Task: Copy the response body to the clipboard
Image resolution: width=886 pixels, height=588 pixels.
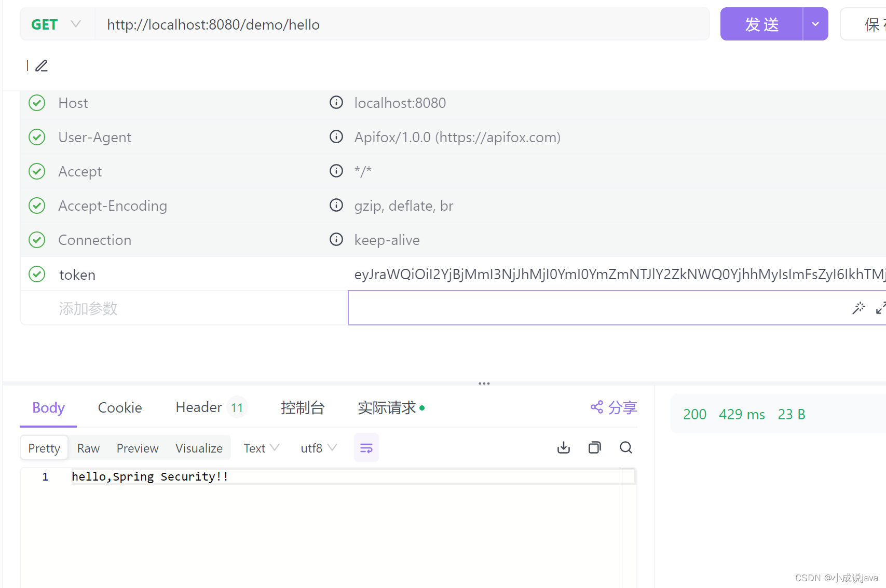Action: pos(595,447)
